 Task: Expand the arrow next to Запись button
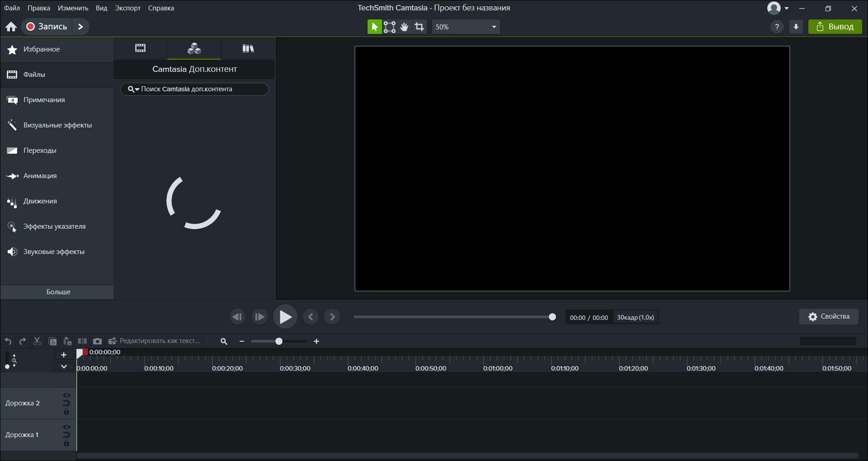pyautogui.click(x=80, y=27)
